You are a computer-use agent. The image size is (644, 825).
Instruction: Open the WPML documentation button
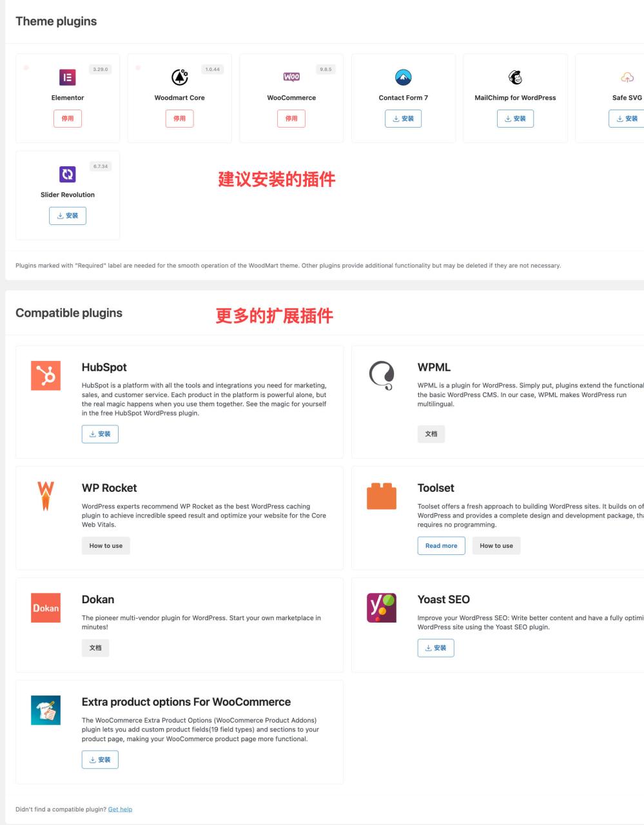click(431, 433)
